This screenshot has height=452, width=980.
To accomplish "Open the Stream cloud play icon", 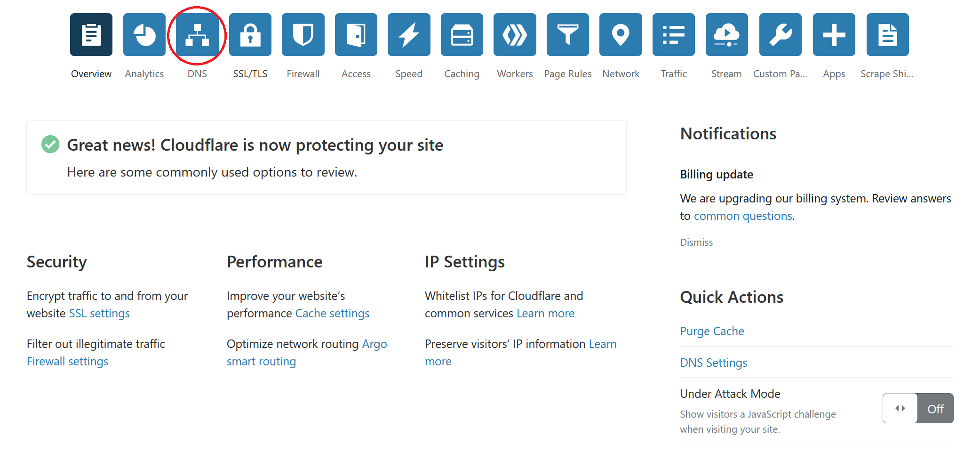I will [x=726, y=35].
